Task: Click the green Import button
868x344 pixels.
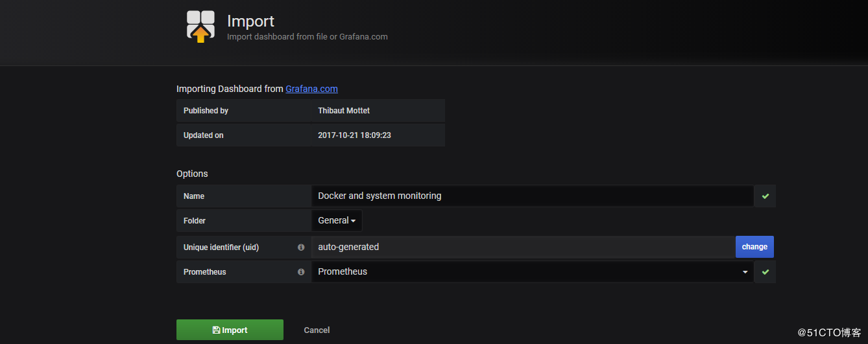Action: click(230, 330)
